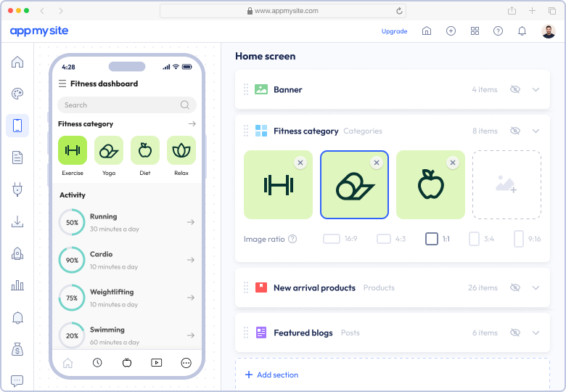Open the Pages document icon in sidebar

click(17, 158)
